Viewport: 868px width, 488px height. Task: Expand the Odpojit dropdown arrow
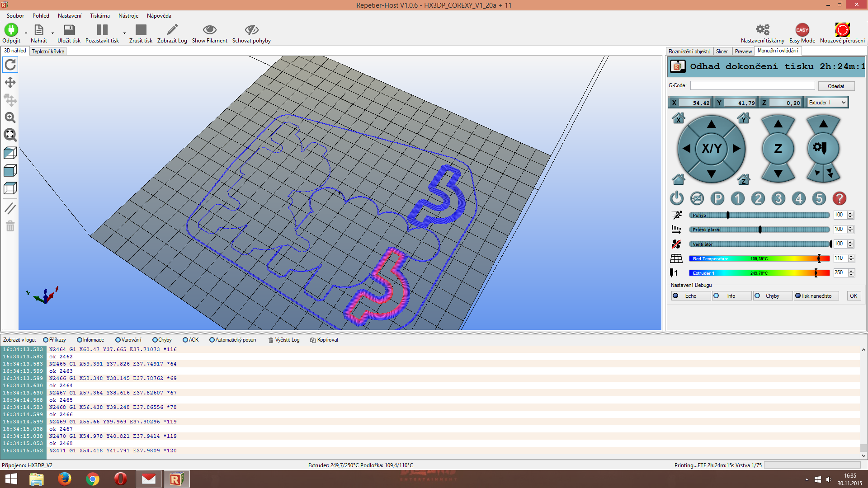coord(26,33)
